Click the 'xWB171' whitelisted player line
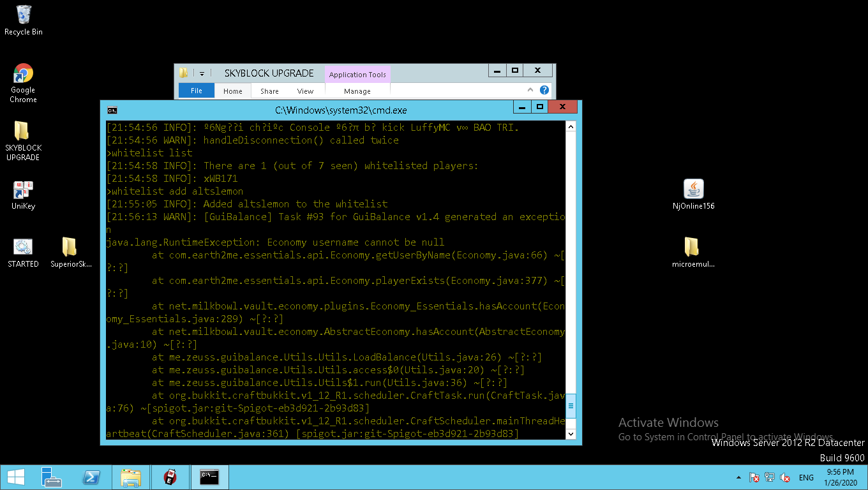This screenshot has height=490, width=868. (172, 179)
